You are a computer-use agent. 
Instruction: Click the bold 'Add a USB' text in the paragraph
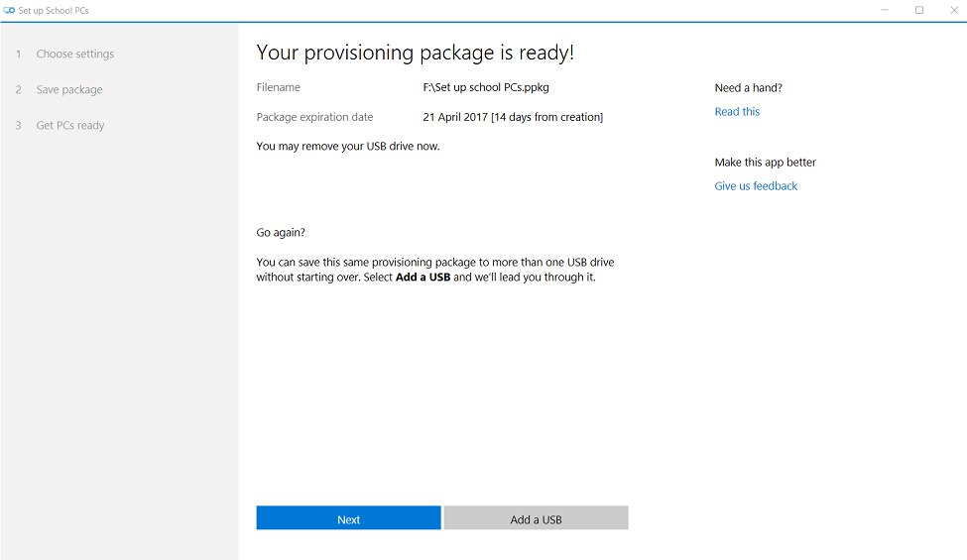point(423,278)
